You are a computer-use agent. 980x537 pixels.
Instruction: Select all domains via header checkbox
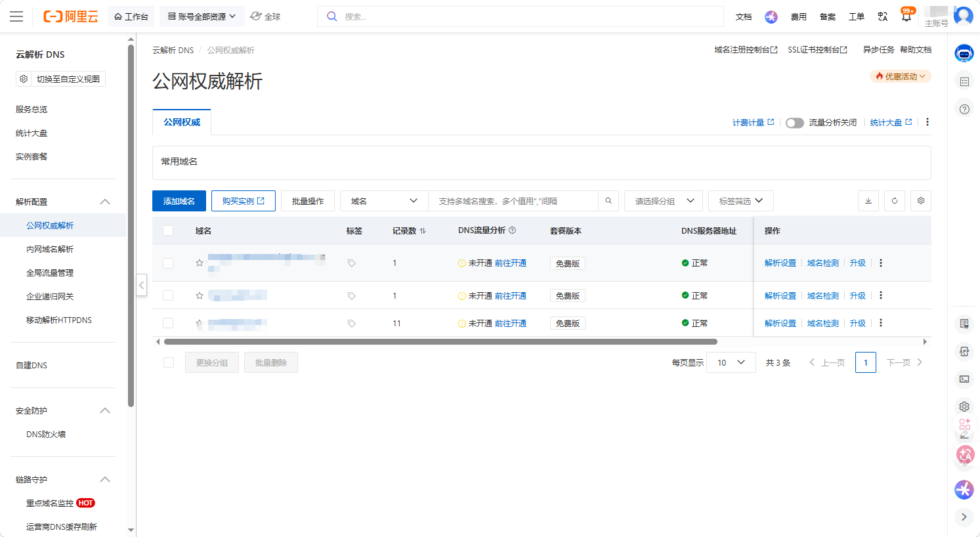point(168,230)
